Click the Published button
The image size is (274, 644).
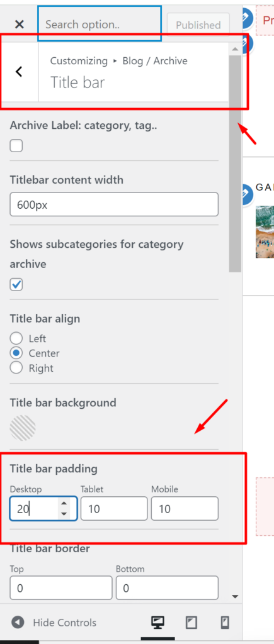click(198, 25)
